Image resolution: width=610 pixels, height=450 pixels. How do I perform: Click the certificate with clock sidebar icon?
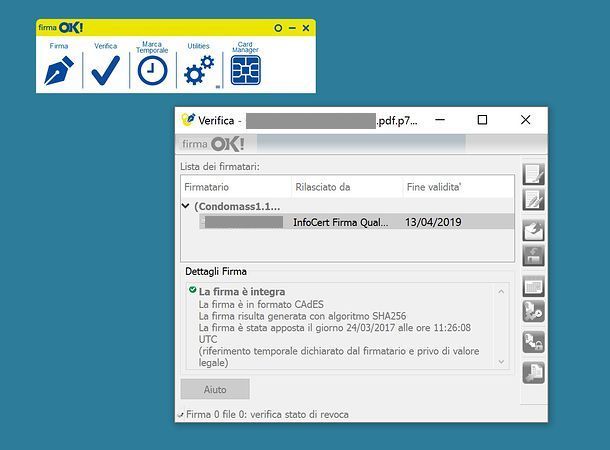coord(533,311)
